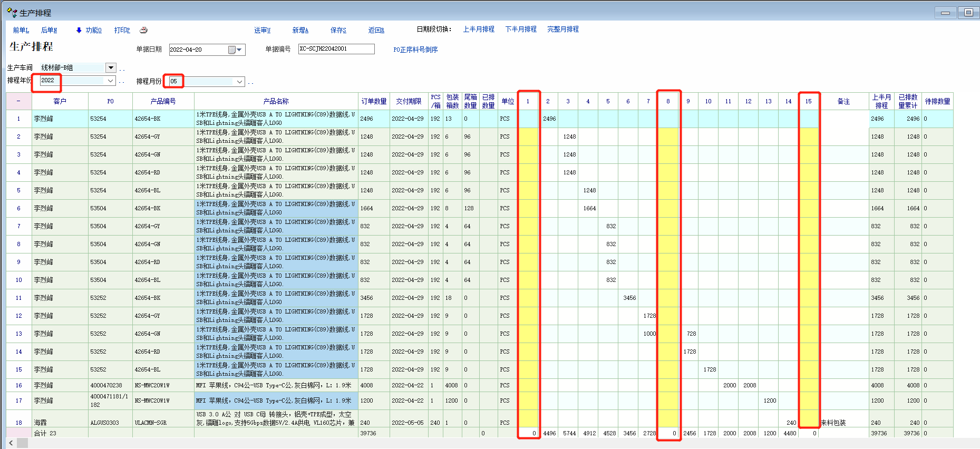The width and height of the screenshot is (980, 449).
Task: Open the calendar icon in 单据日期 field
Action: coord(232,50)
